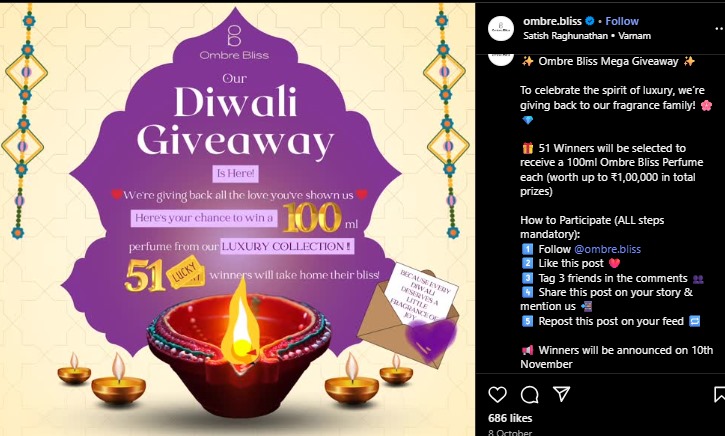Click the 'Is Here!' label on poster
The width and height of the screenshot is (725, 436).
point(235,173)
